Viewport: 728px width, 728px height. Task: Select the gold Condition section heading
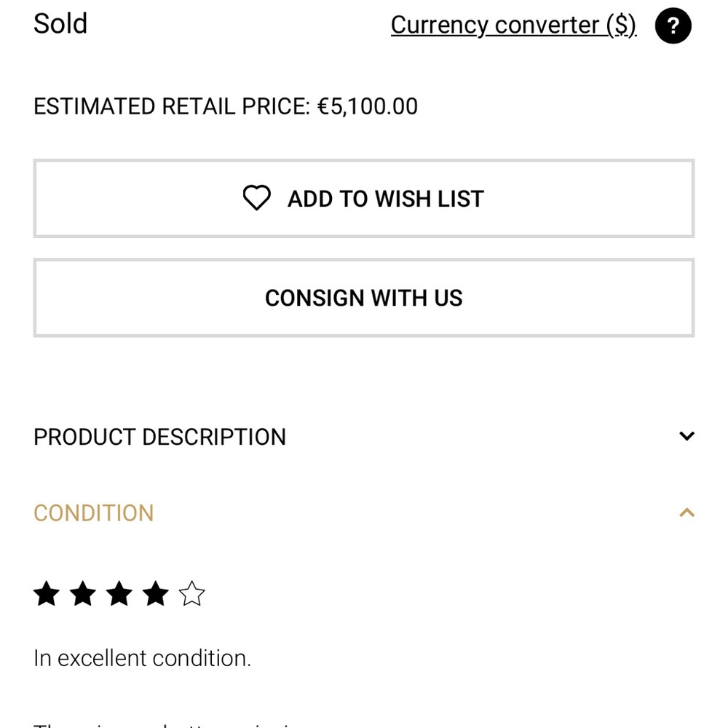click(94, 513)
